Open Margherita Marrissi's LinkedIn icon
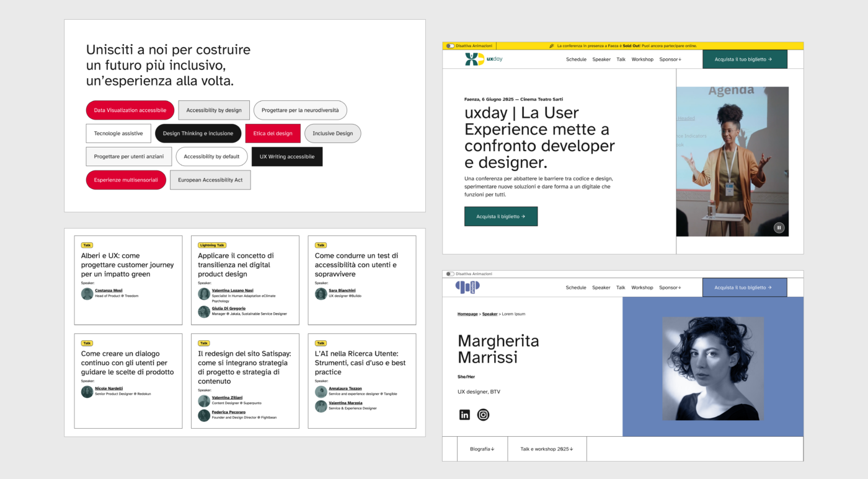 pos(464,415)
